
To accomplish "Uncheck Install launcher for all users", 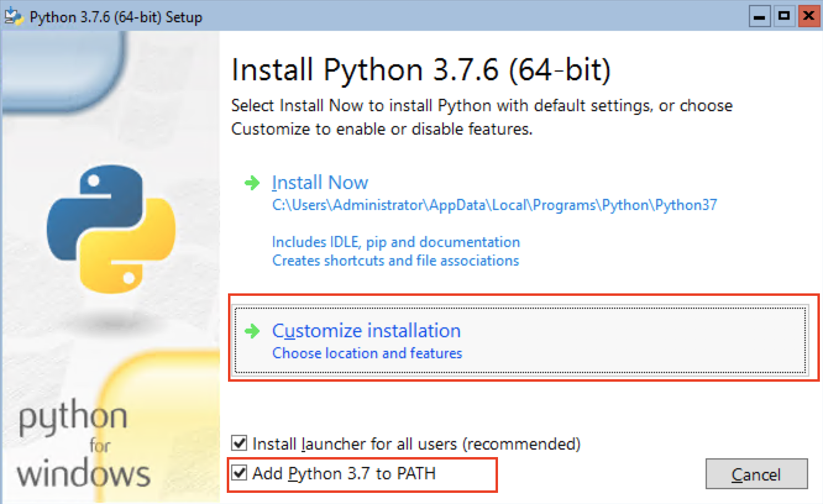I will [238, 443].
